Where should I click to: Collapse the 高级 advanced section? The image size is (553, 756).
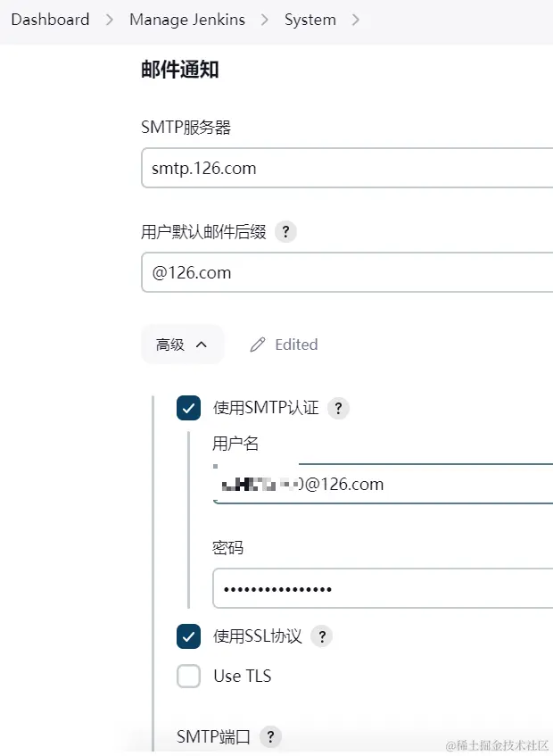[182, 345]
